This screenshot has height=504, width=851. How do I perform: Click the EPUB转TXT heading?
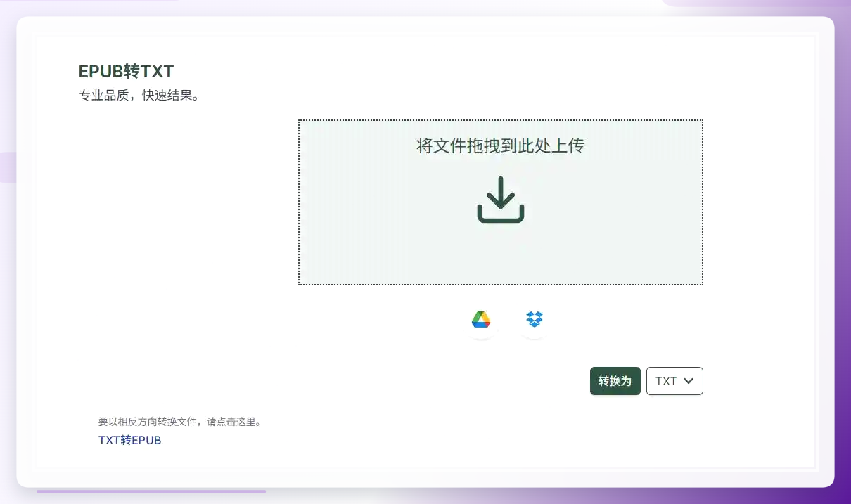coord(127,71)
